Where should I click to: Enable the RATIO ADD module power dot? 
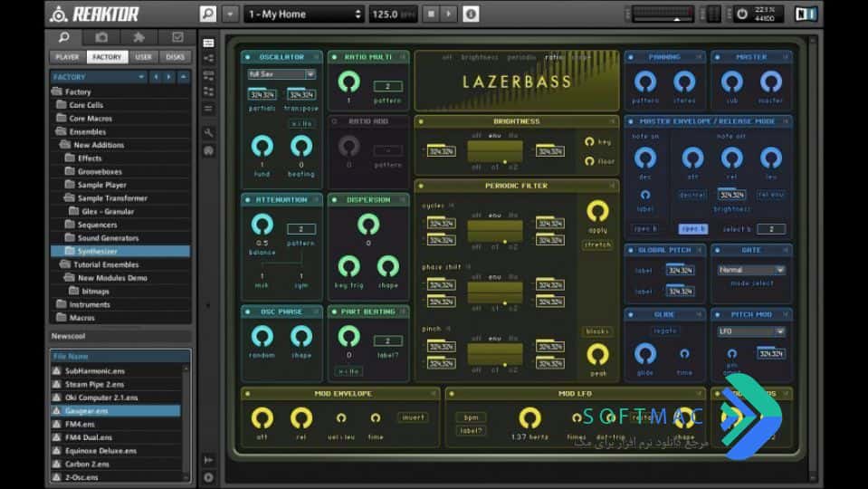[x=334, y=120]
